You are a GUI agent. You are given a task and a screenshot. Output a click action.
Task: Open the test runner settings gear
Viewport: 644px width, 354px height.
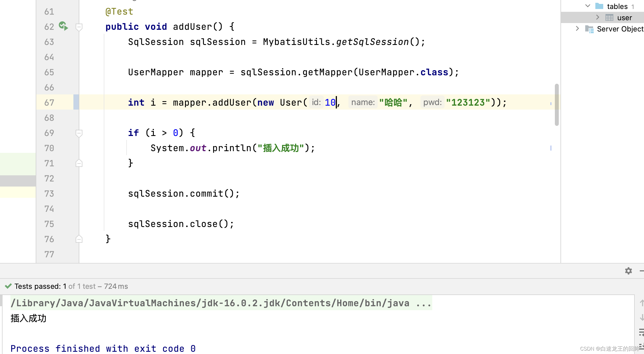pyautogui.click(x=628, y=271)
